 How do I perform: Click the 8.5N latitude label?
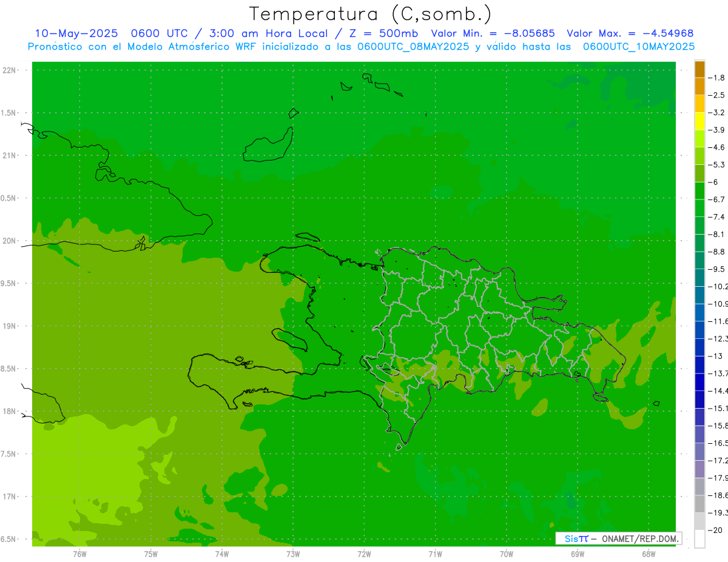[x=9, y=369]
